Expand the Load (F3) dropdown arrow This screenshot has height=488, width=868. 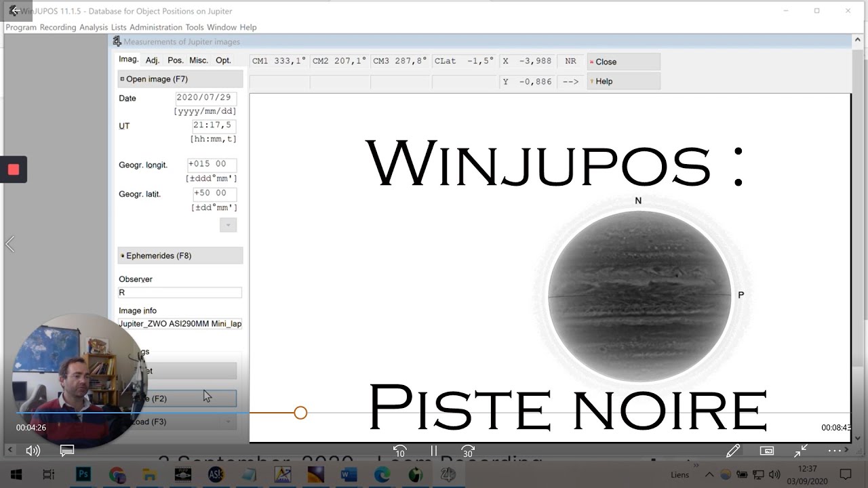tap(228, 422)
